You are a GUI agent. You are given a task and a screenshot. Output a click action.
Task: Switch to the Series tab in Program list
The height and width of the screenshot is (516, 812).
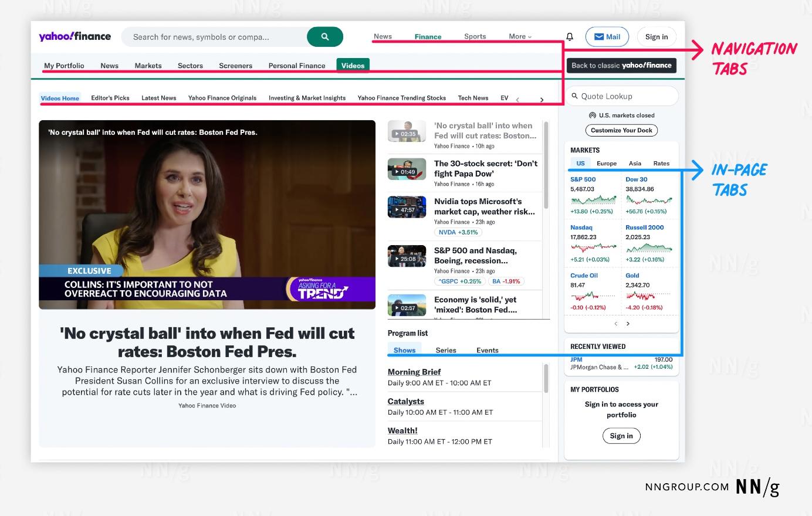pos(446,350)
